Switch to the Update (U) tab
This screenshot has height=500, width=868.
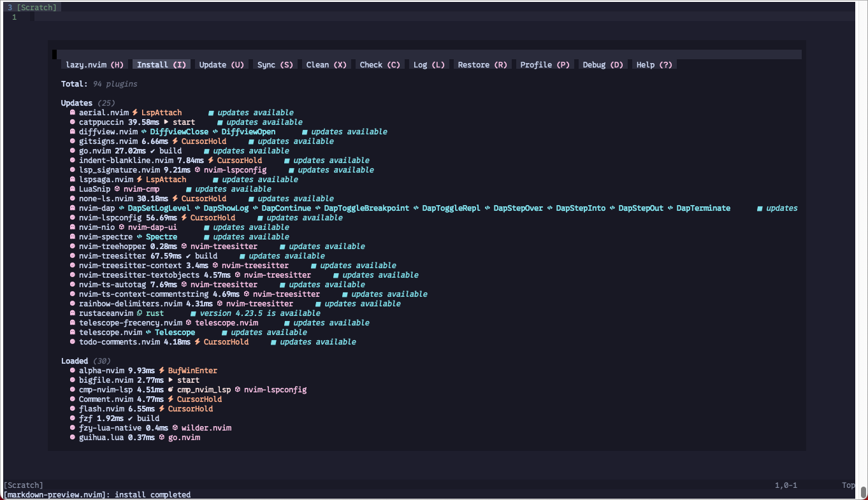point(221,64)
